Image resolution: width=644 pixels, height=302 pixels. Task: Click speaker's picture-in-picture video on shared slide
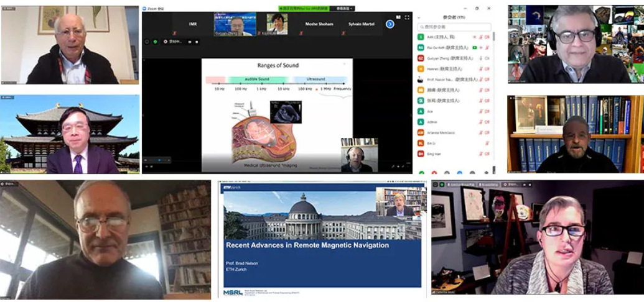tap(360, 155)
